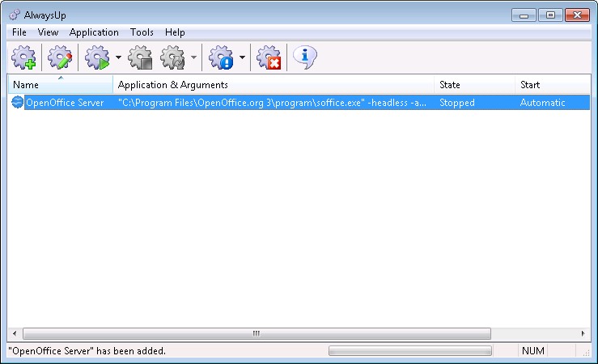This screenshot has height=364, width=598.
Task: Click the status message "OpenOffice Server" has been added
Action: point(87,351)
